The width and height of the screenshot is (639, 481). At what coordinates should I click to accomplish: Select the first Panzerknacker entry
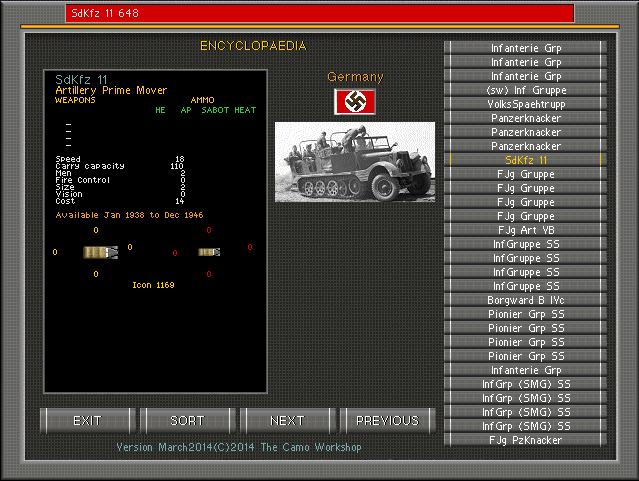(x=526, y=118)
